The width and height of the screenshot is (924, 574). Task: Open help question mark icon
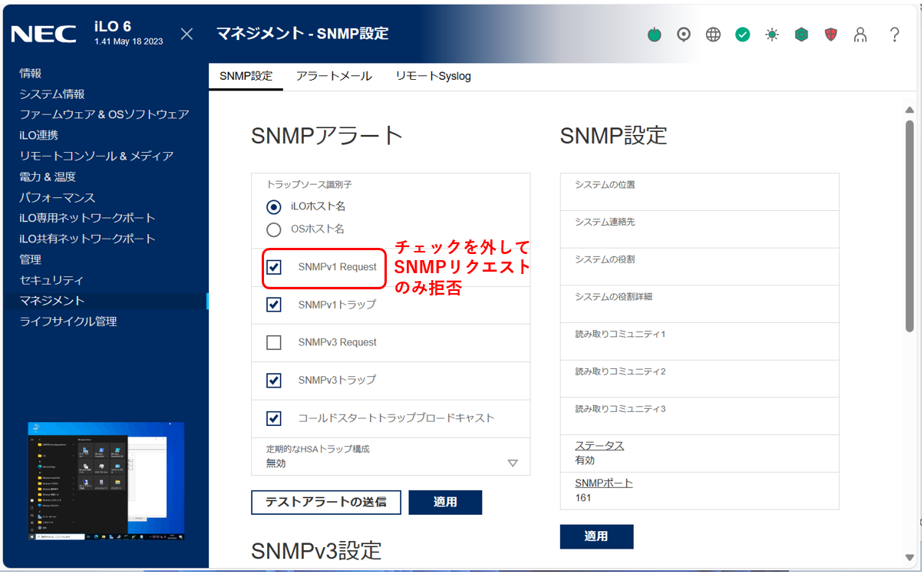894,35
